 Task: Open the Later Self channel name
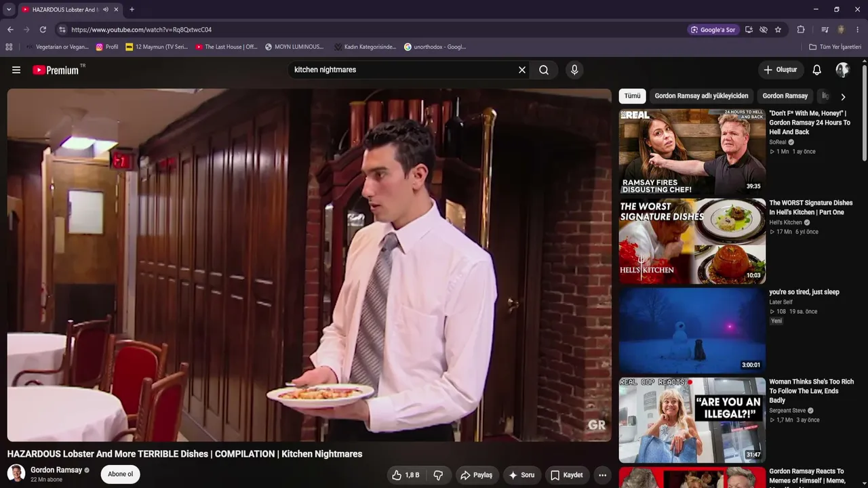tap(781, 302)
